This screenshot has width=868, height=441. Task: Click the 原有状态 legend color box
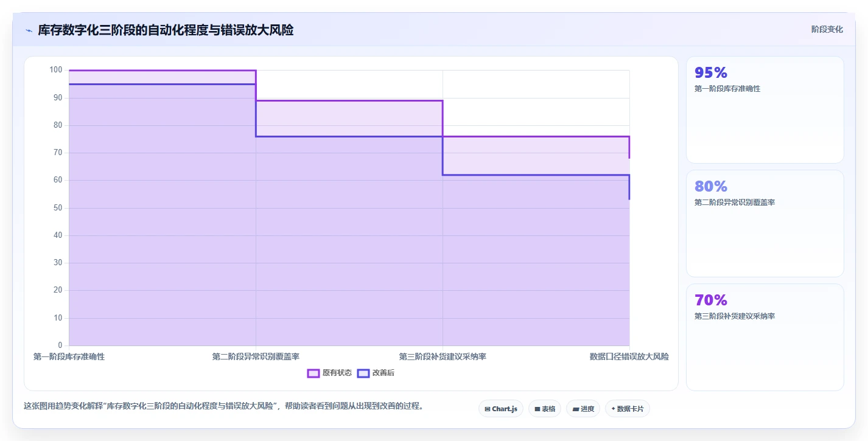[x=313, y=373]
